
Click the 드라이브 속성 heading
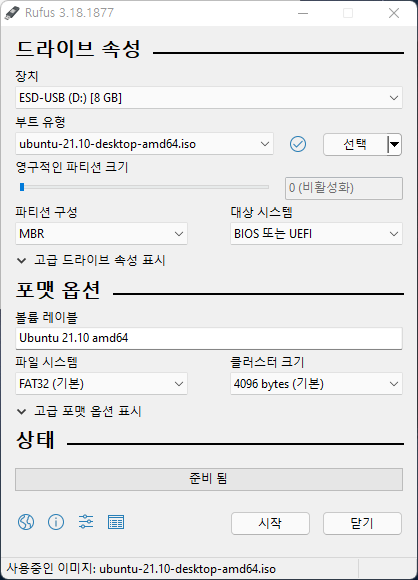click(78, 49)
